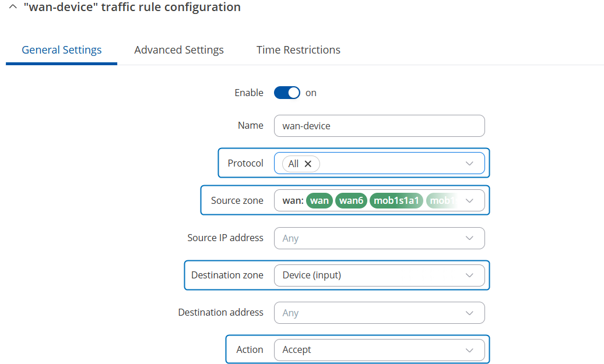604x364 pixels.
Task: Click the Source IP address "Any" field
Action: click(367, 238)
